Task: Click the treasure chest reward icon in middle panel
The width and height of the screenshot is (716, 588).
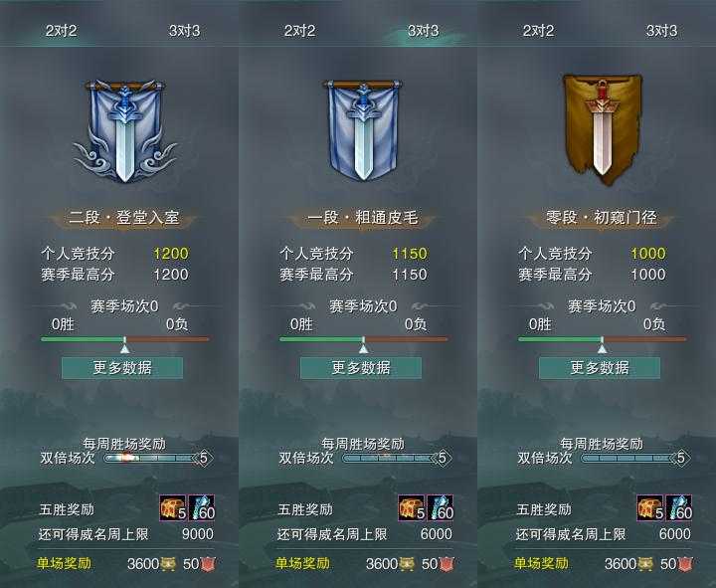Action: [x=412, y=507]
